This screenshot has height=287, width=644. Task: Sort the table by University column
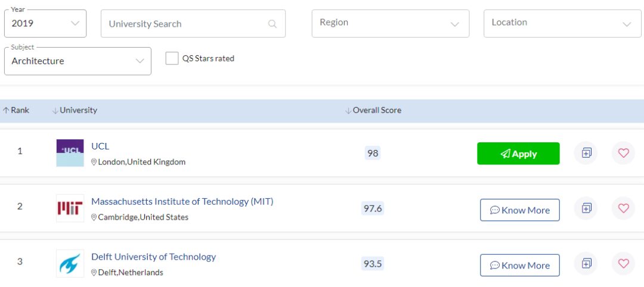[75, 110]
